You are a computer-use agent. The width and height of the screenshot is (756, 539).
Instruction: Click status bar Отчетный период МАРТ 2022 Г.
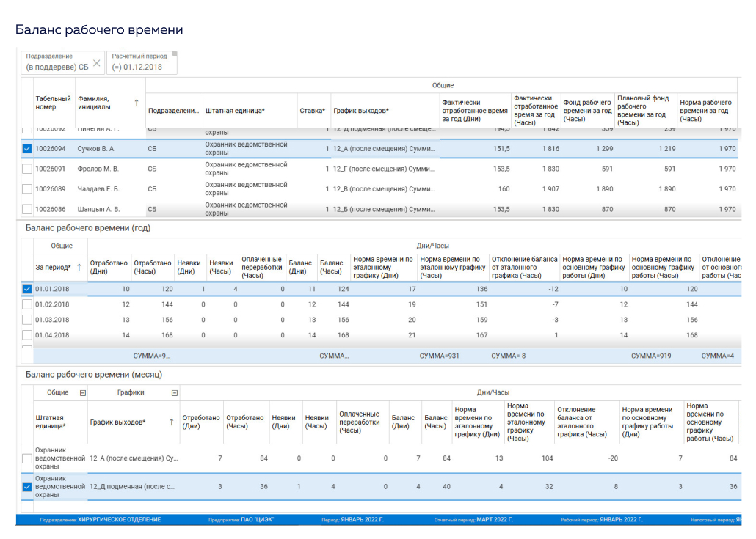(473, 520)
